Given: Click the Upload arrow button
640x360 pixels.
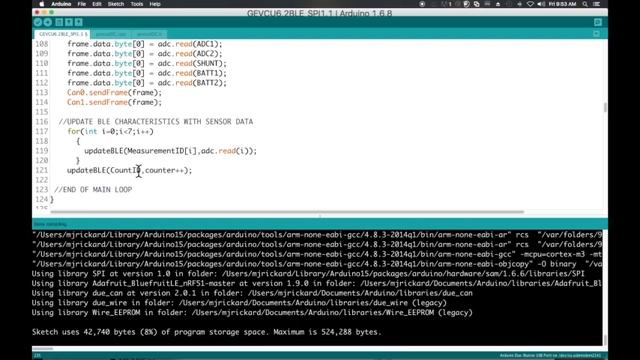Looking at the screenshot, I should [48, 22].
